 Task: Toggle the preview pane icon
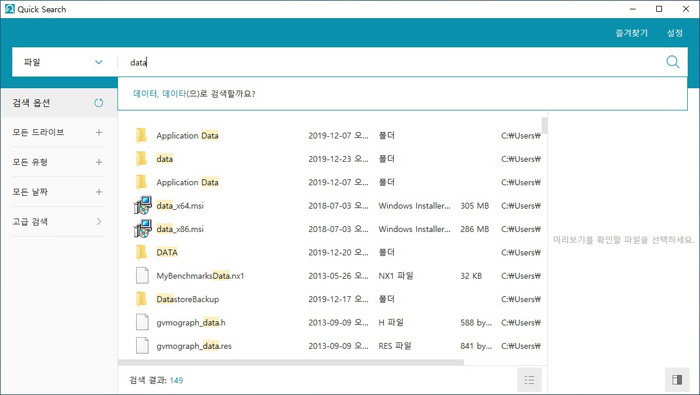(x=677, y=380)
